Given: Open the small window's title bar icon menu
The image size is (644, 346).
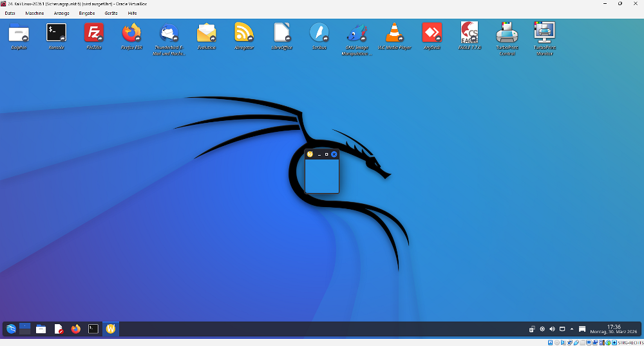Looking at the screenshot, I should point(310,154).
